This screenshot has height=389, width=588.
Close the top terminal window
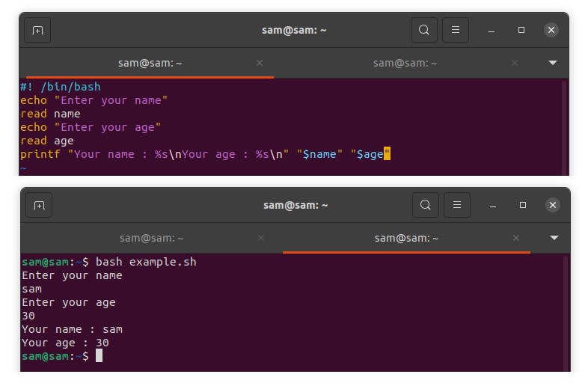click(551, 31)
